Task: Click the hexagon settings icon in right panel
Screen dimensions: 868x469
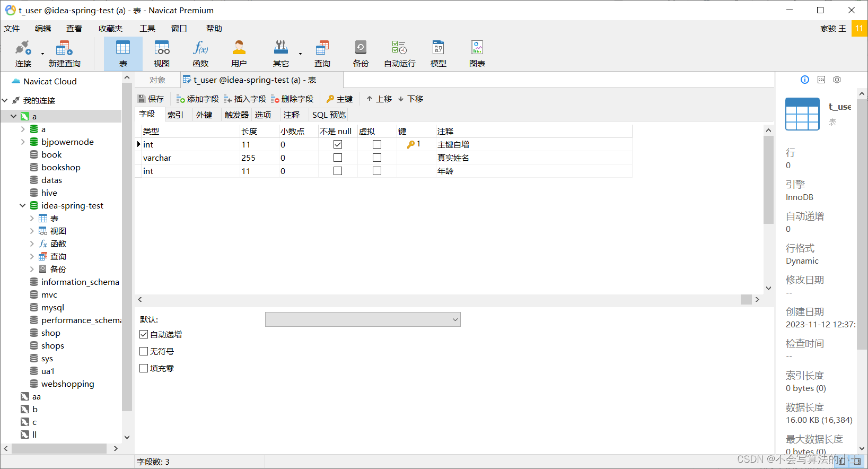Action: click(x=837, y=80)
